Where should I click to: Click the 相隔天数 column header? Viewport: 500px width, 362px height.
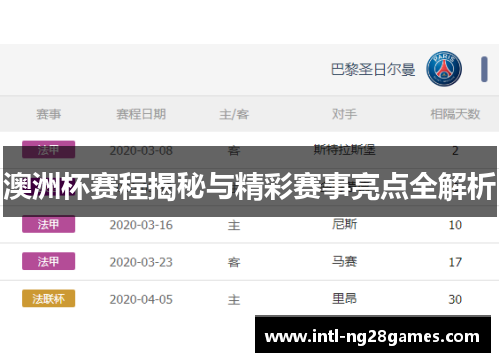(455, 114)
